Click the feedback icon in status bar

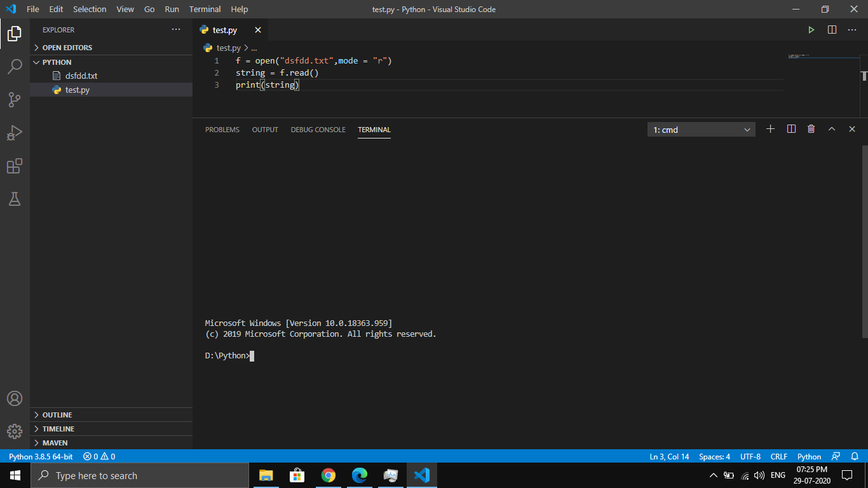[x=836, y=456]
